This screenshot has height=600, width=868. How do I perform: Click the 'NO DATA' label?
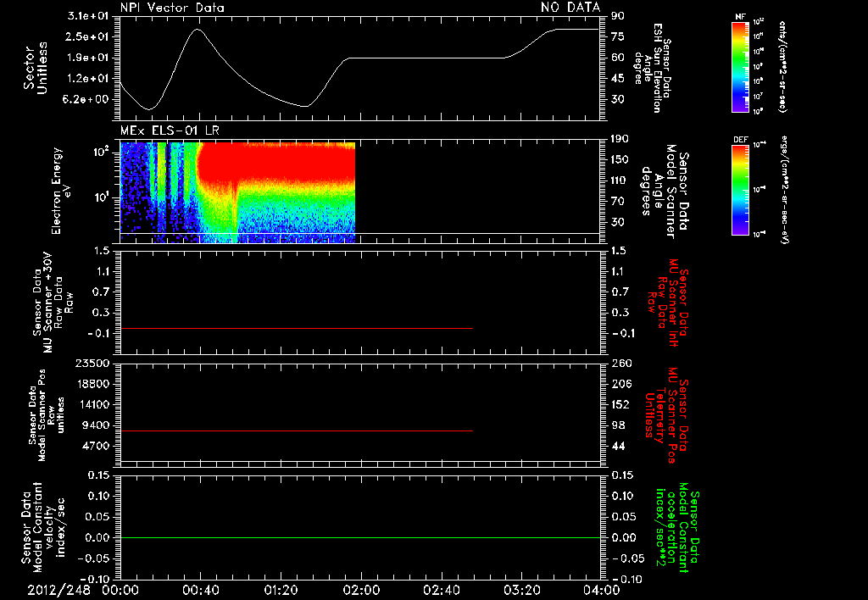point(570,8)
